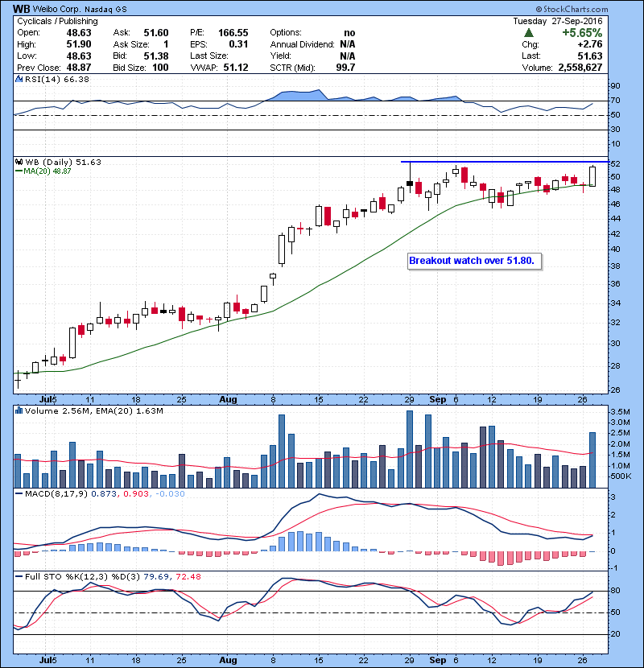Click the Last price 51.63
The height and width of the screenshot is (668, 644).
pyautogui.click(x=590, y=56)
